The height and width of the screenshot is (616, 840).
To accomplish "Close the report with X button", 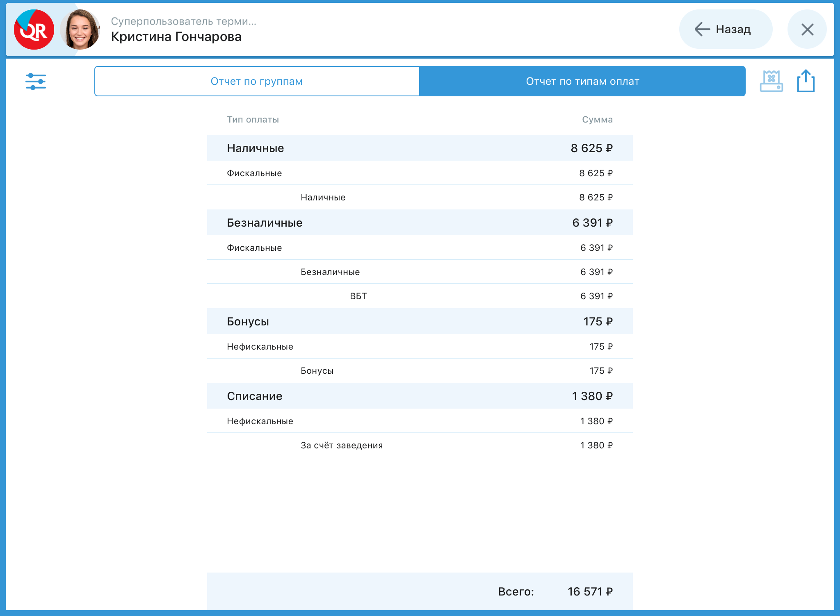I will tap(807, 30).
